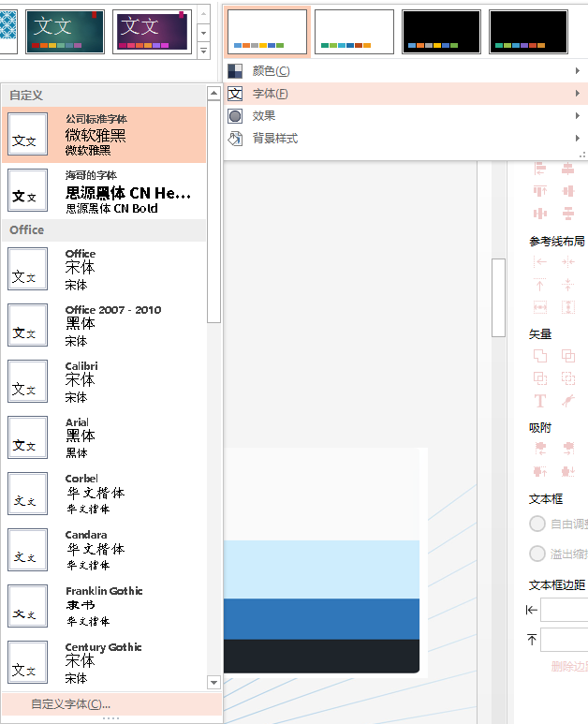Viewport: 588px width, 724px height.
Task: Select the 自由调整 radio button
Action: [537, 524]
